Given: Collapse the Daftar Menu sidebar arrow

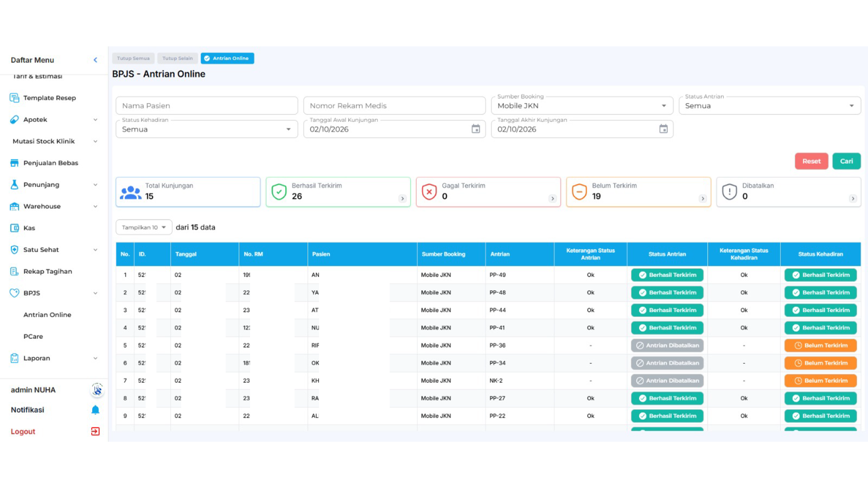Looking at the screenshot, I should tap(95, 60).
